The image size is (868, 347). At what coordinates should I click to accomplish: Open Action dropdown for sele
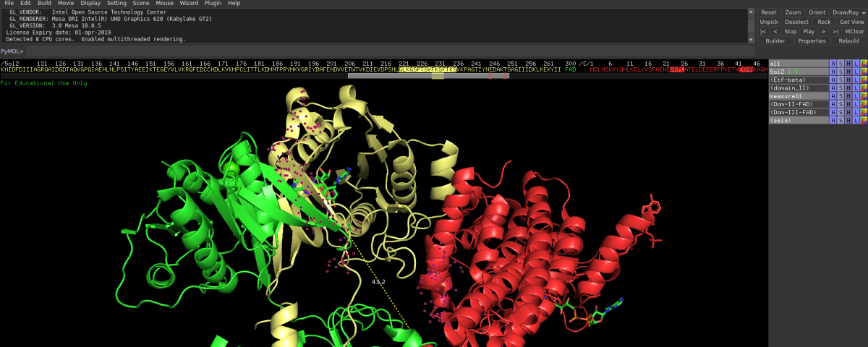coord(833,120)
